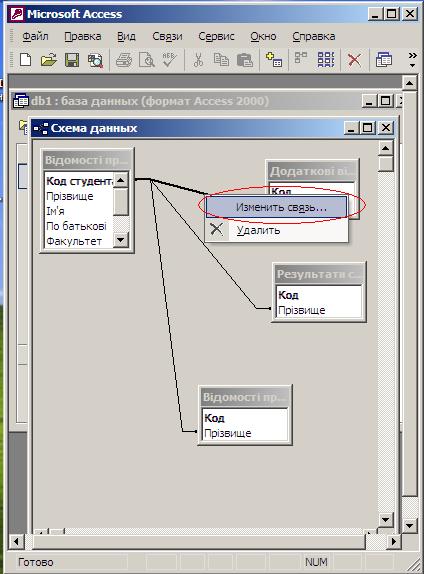Click the red X Clear Layout icon

tap(354, 60)
